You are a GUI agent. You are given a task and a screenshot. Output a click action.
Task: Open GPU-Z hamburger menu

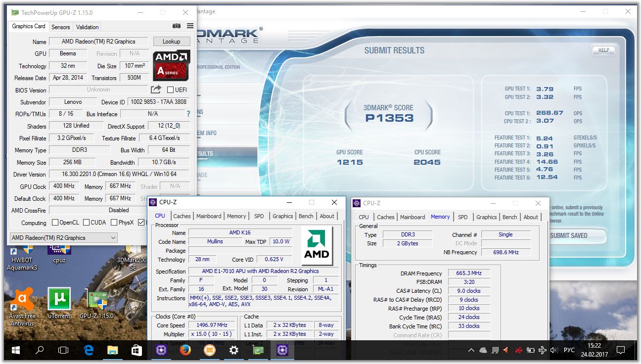[190, 26]
